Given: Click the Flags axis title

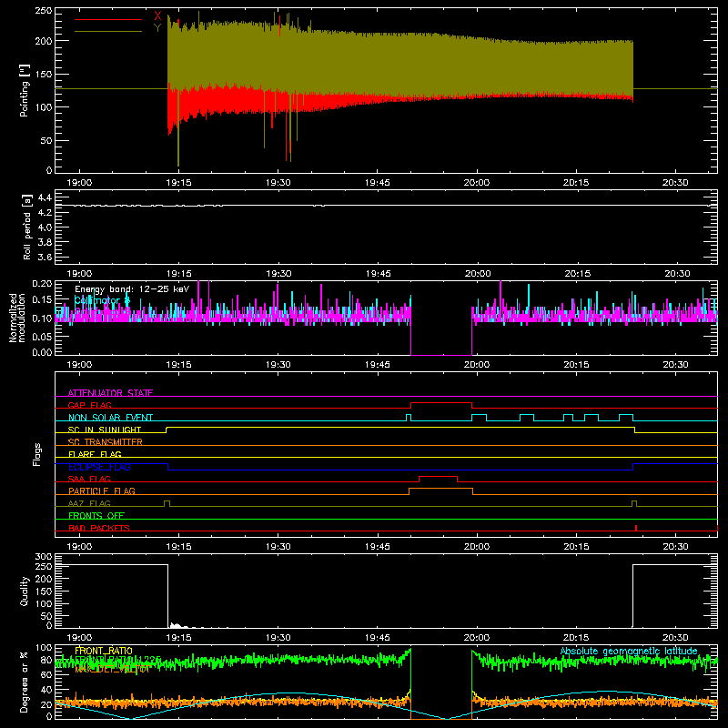Looking at the screenshot, I should 37,454.
